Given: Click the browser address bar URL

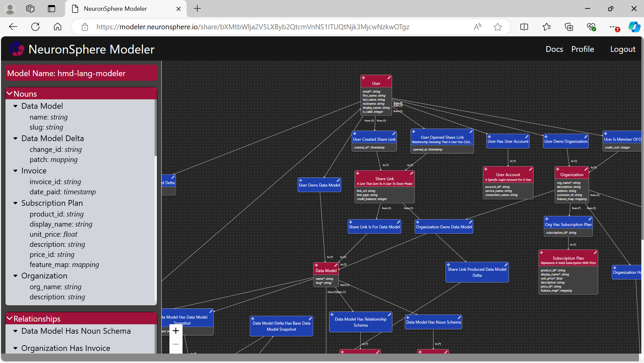Looking at the screenshot, I should coord(253,27).
